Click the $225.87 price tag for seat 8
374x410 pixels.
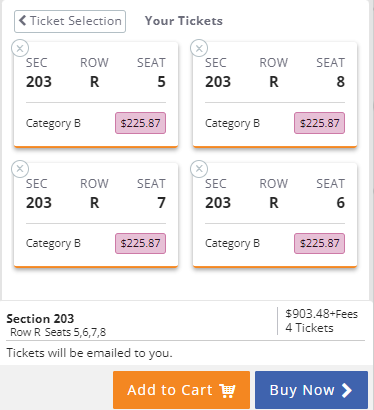click(x=319, y=123)
